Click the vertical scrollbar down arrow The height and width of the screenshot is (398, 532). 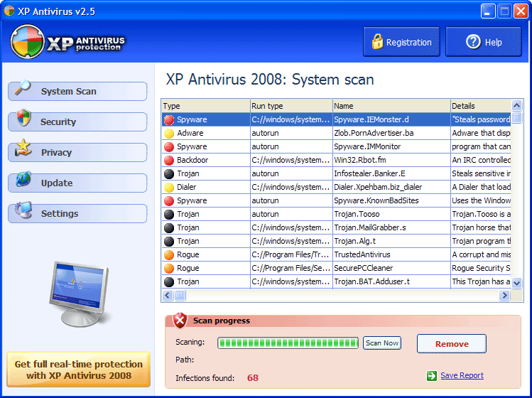(x=517, y=283)
